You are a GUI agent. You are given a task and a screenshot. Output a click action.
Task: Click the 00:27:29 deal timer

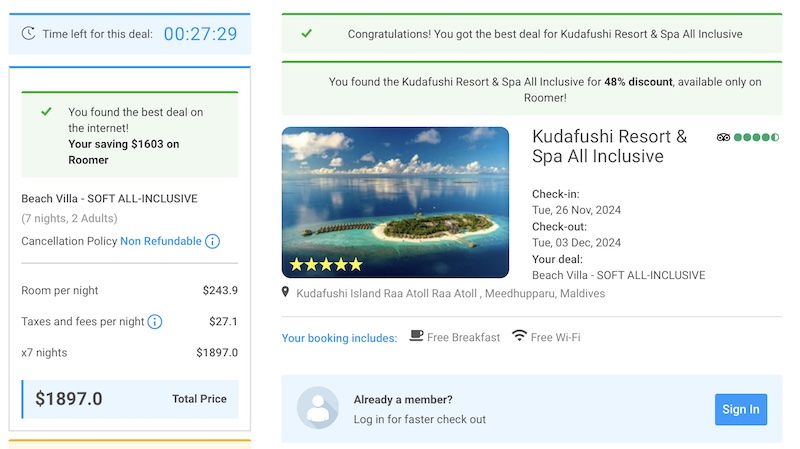point(201,34)
